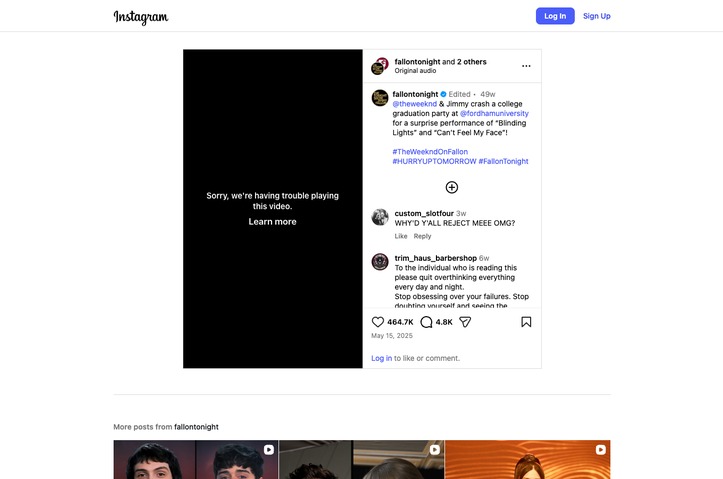Open orange background reel thumbnail
723x479 pixels.
(x=527, y=460)
